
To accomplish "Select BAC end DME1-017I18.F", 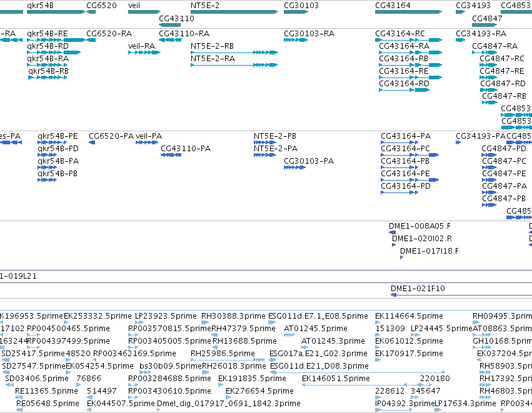I will [x=402, y=257].
